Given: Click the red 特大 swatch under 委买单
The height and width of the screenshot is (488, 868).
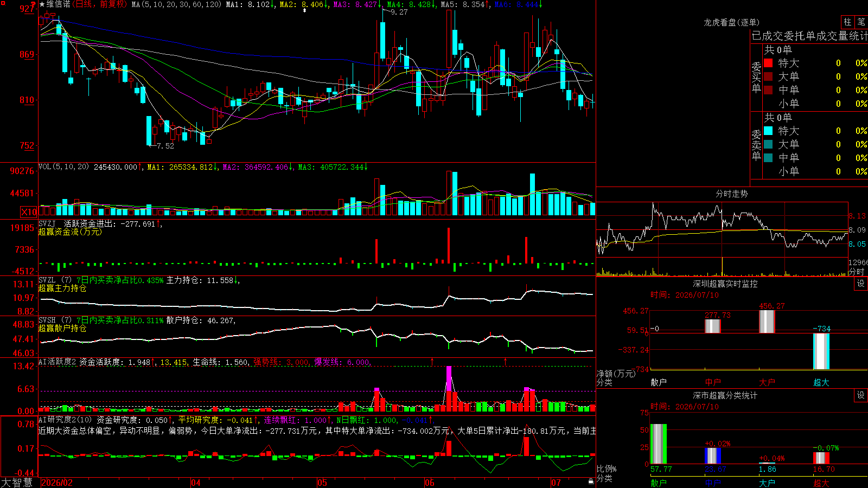Looking at the screenshot, I should point(768,63).
